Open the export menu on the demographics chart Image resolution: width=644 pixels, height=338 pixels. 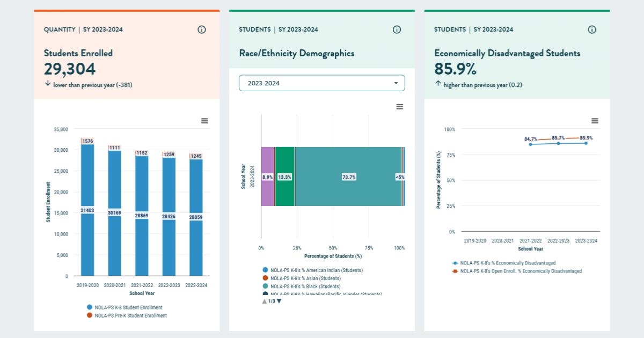click(399, 107)
